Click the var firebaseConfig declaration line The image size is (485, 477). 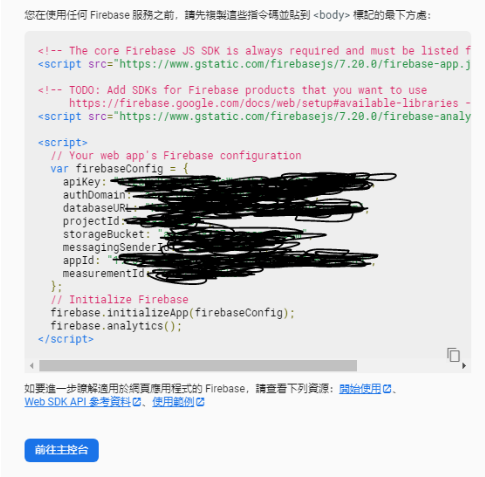(119, 169)
